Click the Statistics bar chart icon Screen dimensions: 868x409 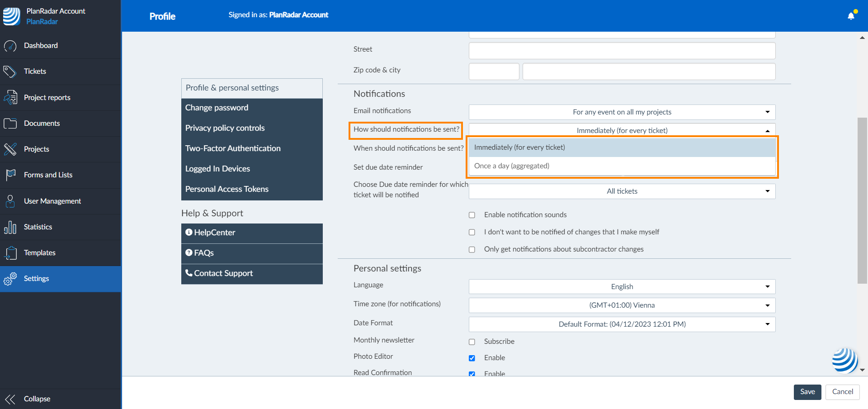point(10,227)
